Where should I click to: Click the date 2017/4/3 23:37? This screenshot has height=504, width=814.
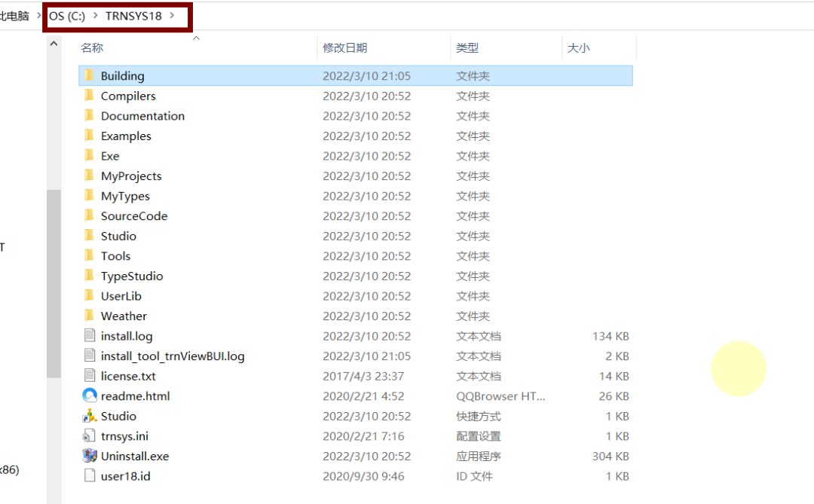click(363, 377)
